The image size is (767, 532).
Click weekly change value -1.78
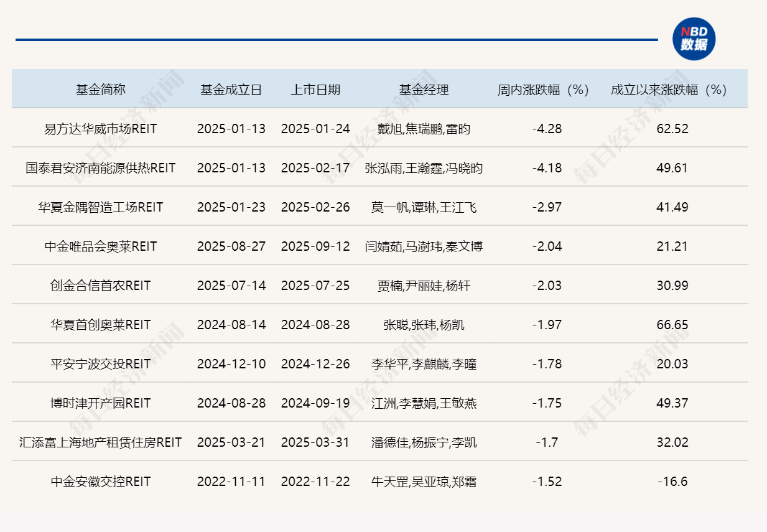(547, 364)
